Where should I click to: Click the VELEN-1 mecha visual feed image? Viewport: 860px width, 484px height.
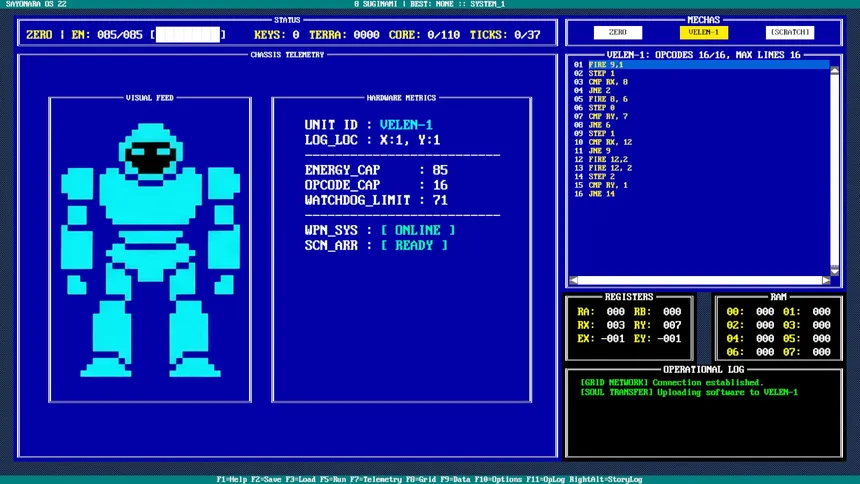pyautogui.click(x=150, y=250)
